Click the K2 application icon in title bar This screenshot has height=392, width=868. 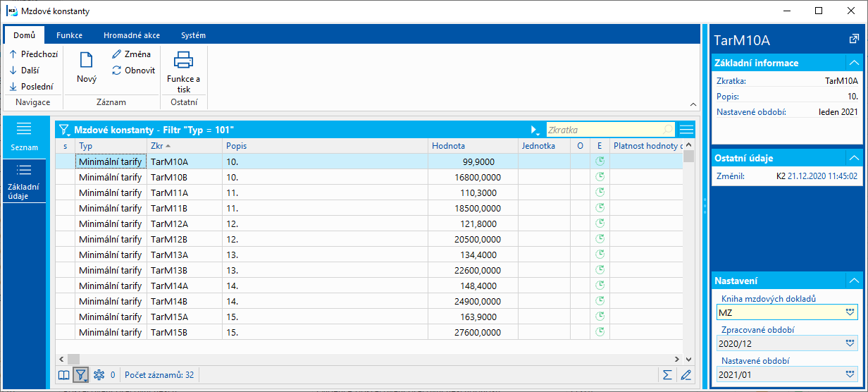coord(11,11)
